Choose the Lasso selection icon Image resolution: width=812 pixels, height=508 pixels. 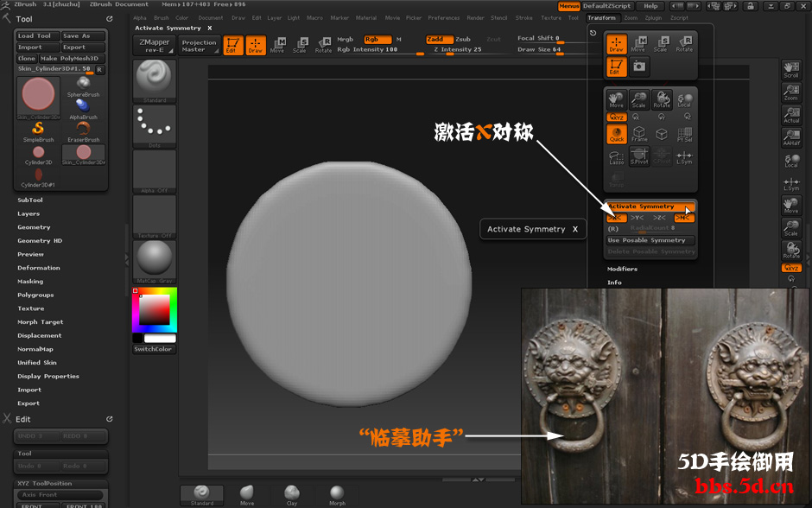(x=616, y=157)
